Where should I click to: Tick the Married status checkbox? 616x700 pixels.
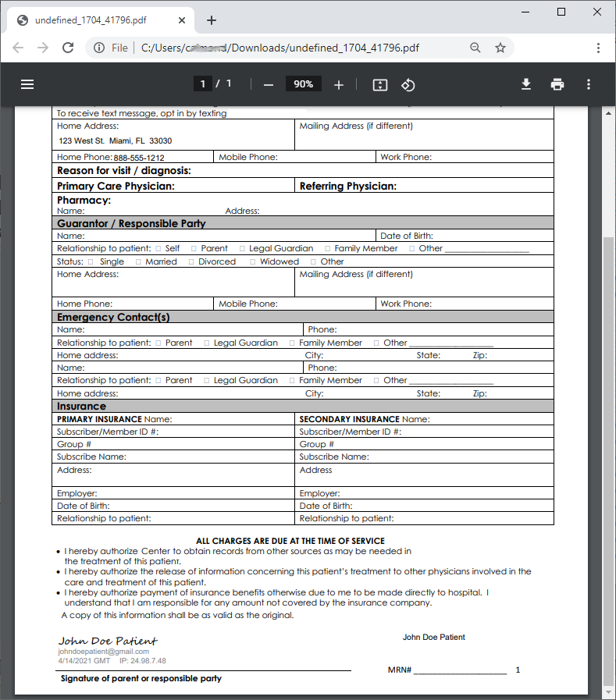[138, 262]
